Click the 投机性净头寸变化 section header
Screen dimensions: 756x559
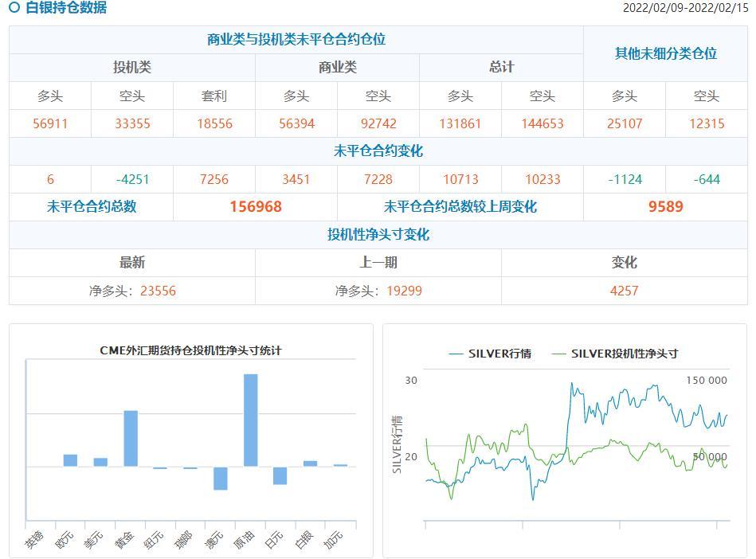click(378, 235)
